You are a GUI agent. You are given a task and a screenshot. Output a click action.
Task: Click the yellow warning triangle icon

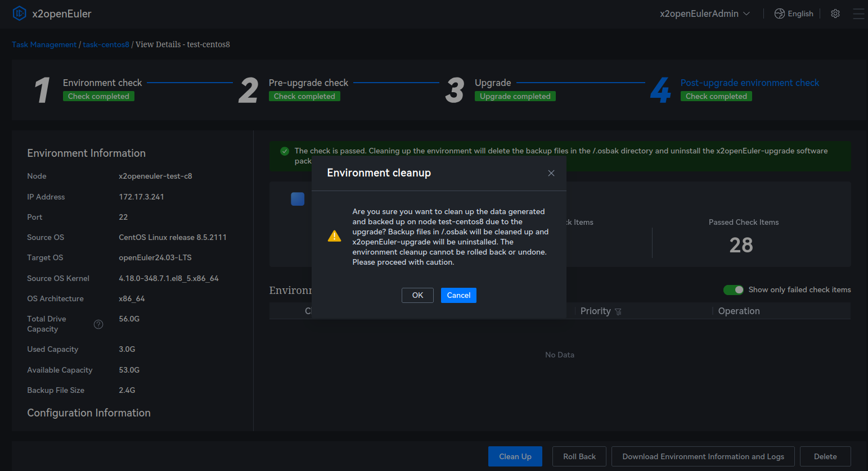coord(334,236)
